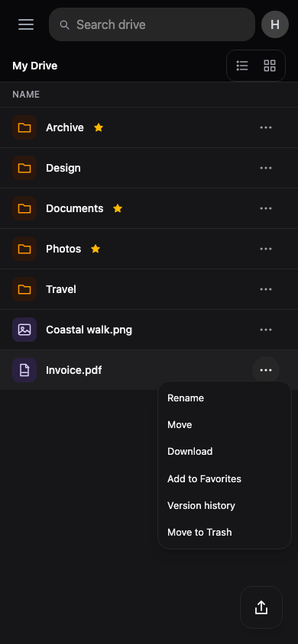Sort by the NAME column header

click(26, 95)
